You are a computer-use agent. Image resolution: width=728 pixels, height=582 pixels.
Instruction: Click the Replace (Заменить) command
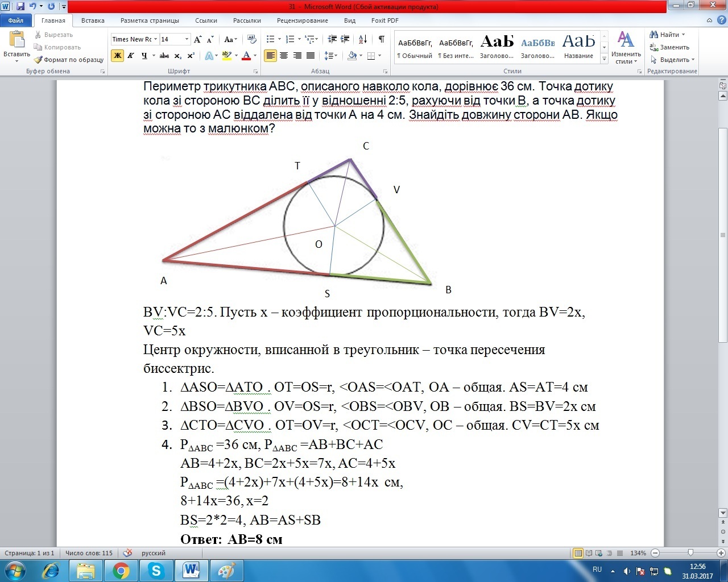pyautogui.click(x=670, y=47)
